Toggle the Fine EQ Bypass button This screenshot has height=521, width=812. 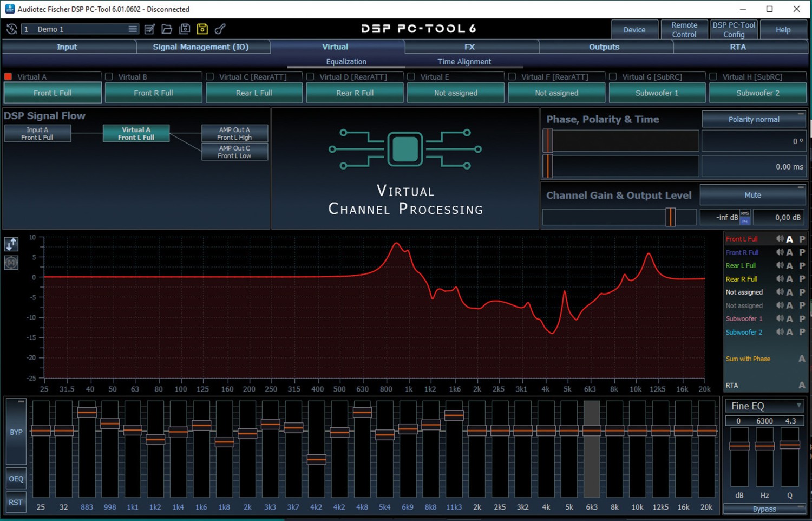[764, 509]
